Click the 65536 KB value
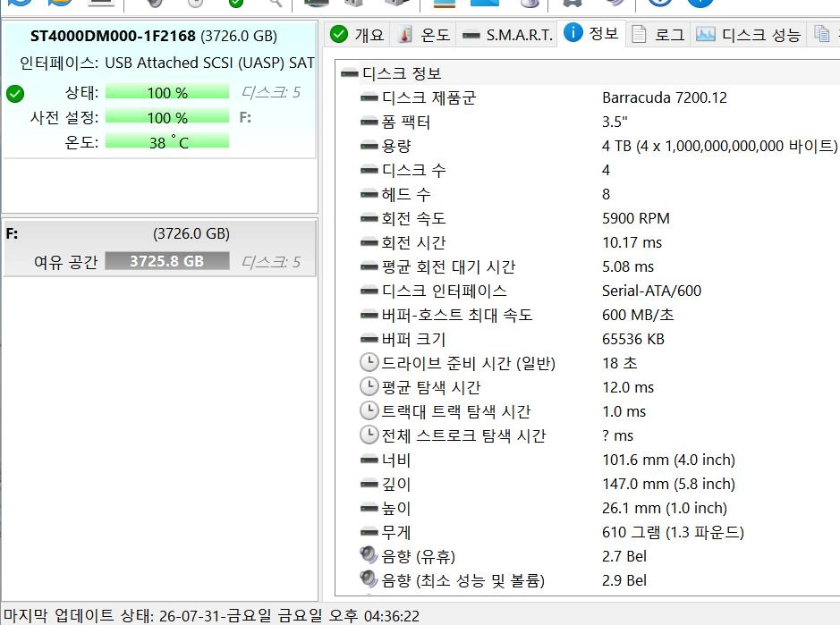Image resolution: width=840 pixels, height=625 pixels. [633, 339]
